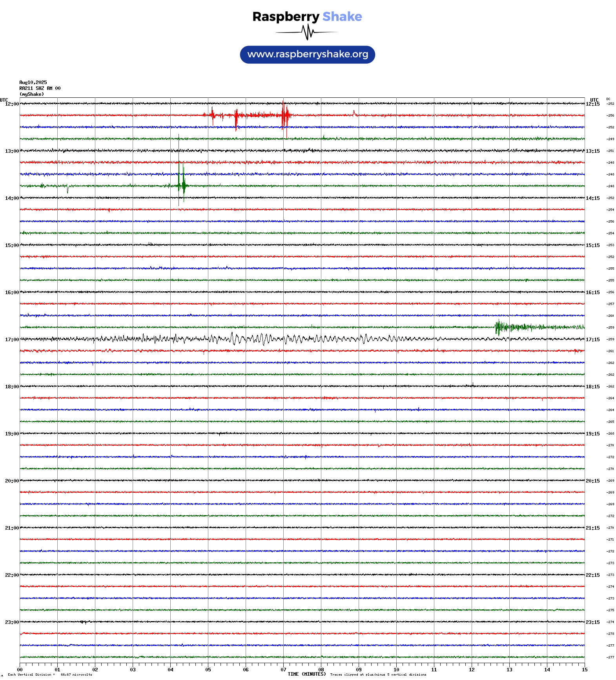Click the DC column header at top right

[x=608, y=99]
